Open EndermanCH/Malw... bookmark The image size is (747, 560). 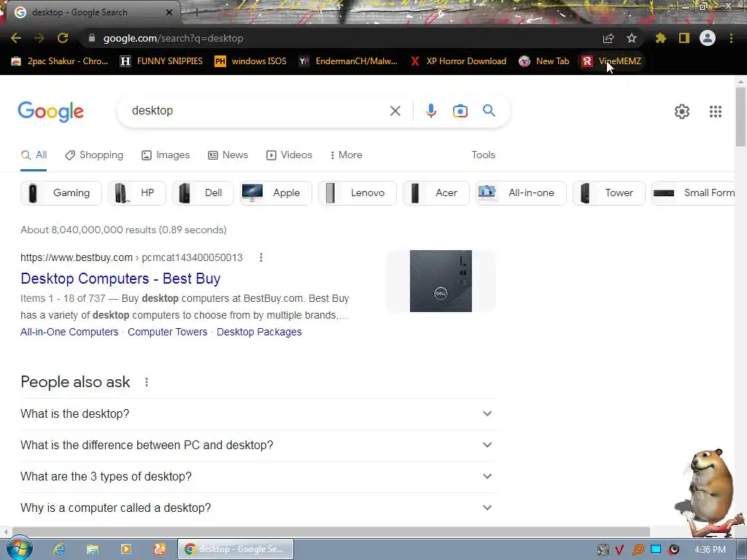(348, 61)
